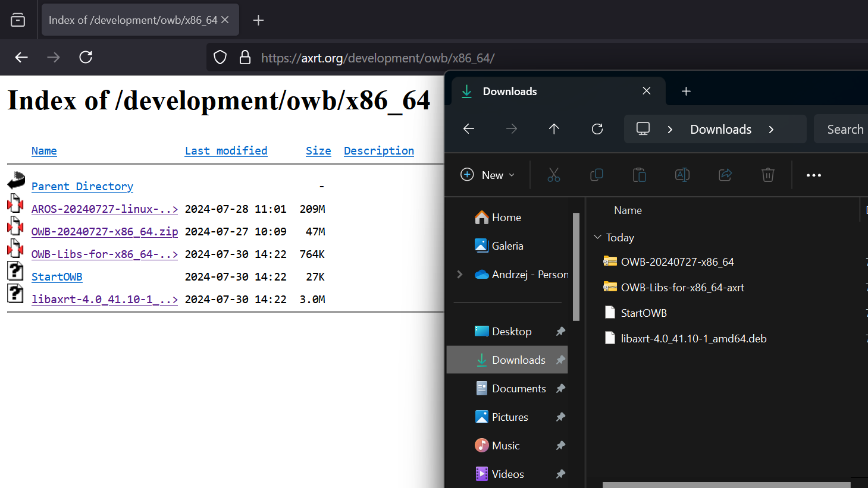Select OWB-20240727-x86_64 zip folder in Explorer

[x=677, y=262]
